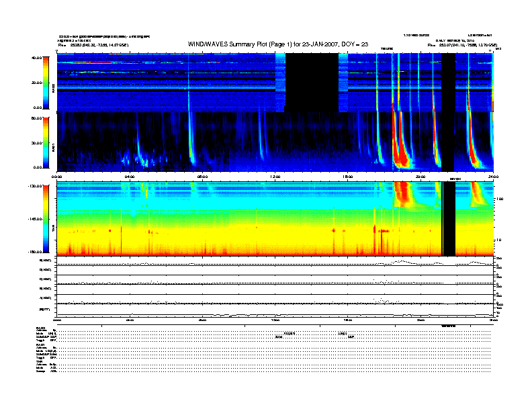Viewport: 532px width, 411px height.
Task: Click the 10 label on TNR right axis
Action: (499, 240)
